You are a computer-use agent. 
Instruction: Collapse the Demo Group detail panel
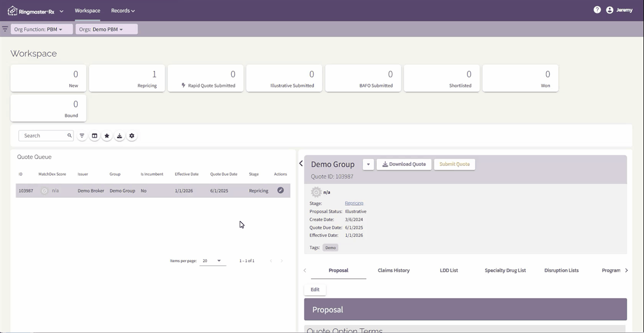pos(301,163)
